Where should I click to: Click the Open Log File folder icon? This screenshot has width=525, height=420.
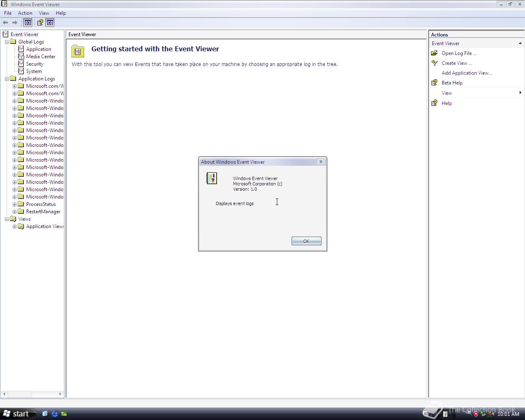434,53
